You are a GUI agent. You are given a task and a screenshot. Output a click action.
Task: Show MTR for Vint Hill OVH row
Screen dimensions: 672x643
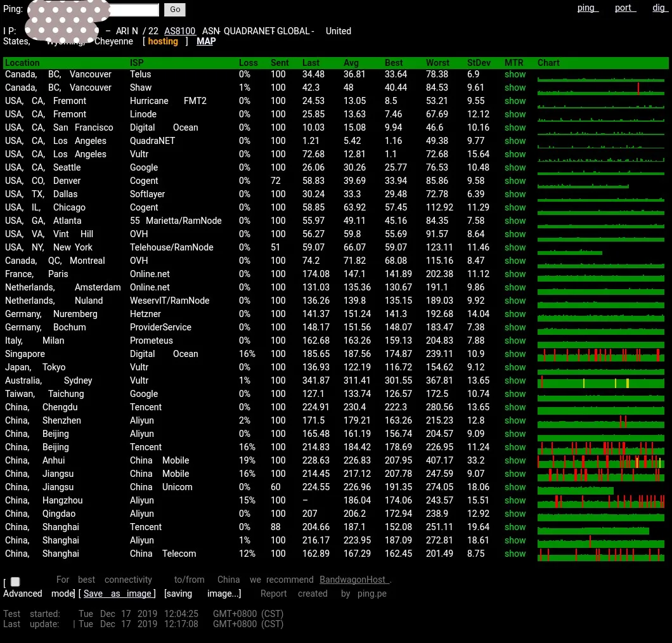click(x=515, y=233)
